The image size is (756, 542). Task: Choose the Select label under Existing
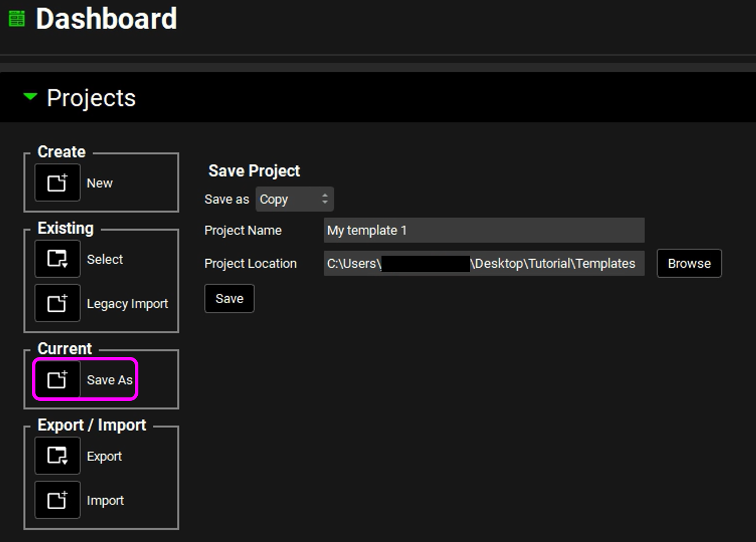pyautogui.click(x=105, y=260)
